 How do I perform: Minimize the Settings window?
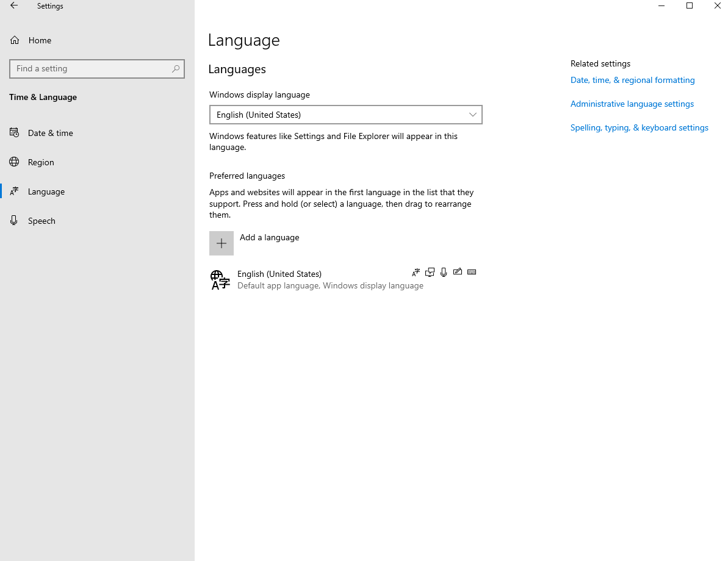pyautogui.click(x=661, y=5)
